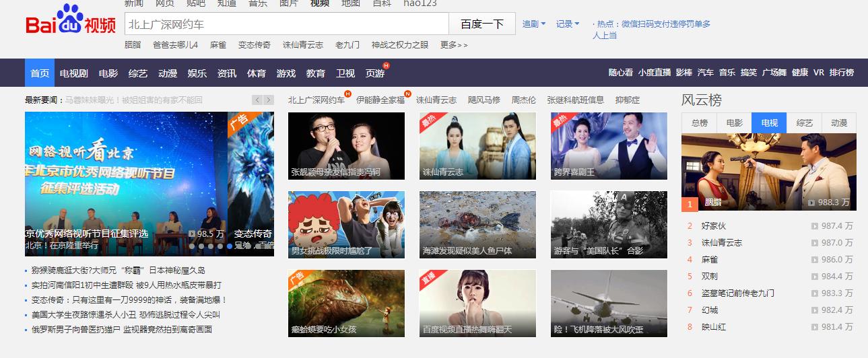Expand 更多 hot search suggestions
Viewport: 868px width, 358px height.
454,45
